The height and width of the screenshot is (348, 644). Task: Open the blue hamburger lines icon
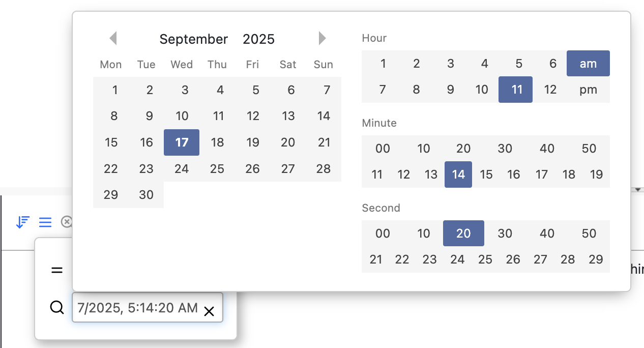pos(45,222)
